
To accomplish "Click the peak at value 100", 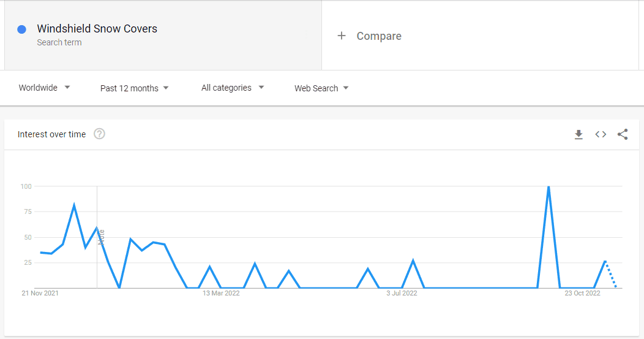I will tap(549, 187).
